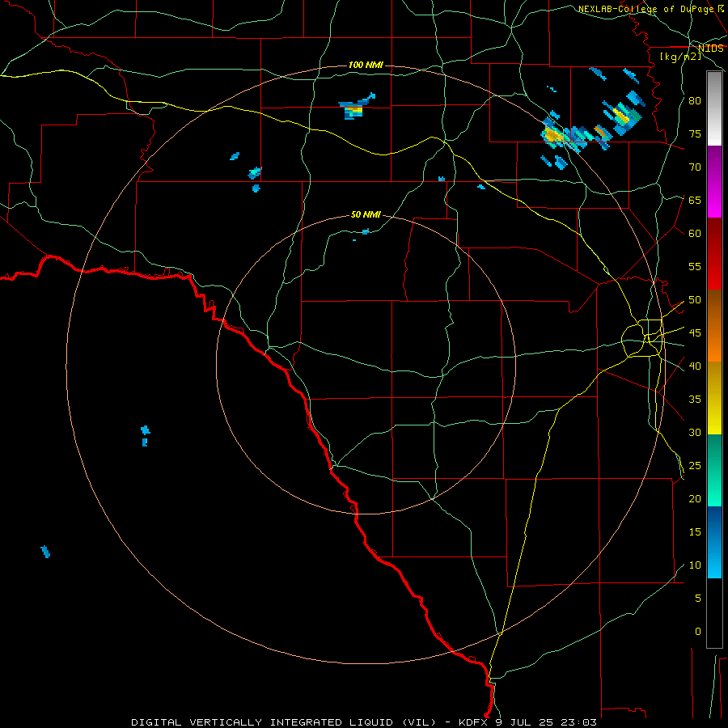Click the scale value 30
728x728 pixels.
[695, 433]
